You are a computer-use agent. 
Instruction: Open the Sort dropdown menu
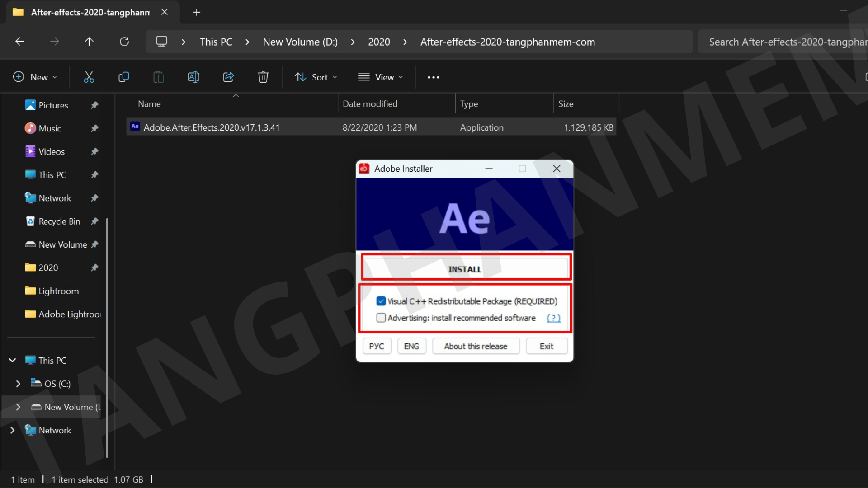coord(316,77)
